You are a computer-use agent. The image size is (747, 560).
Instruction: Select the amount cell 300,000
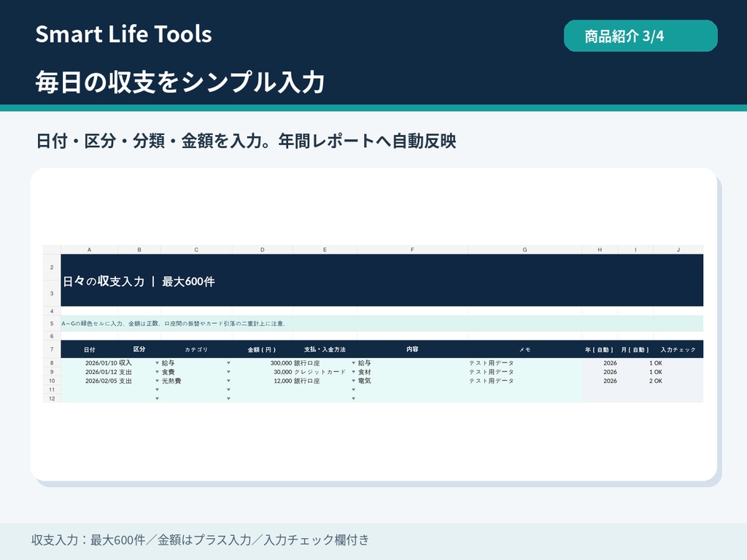coord(263,363)
